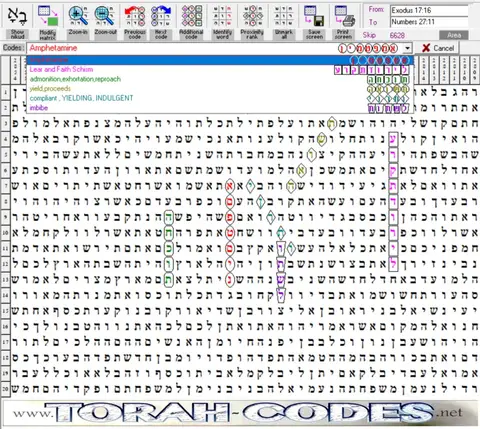This screenshot has height=429, width=480.
Task: Select 'yield,proceeds' code entry
Action: (x=220, y=89)
